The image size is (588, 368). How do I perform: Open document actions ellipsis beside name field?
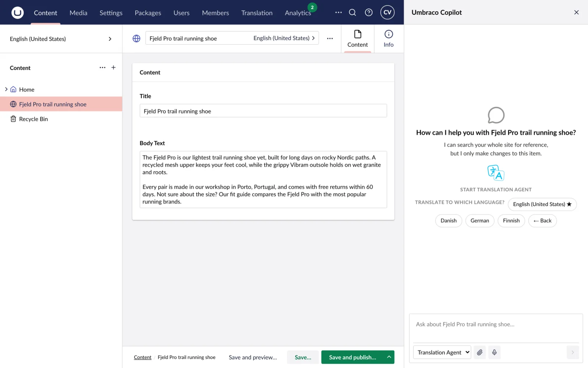[330, 38]
